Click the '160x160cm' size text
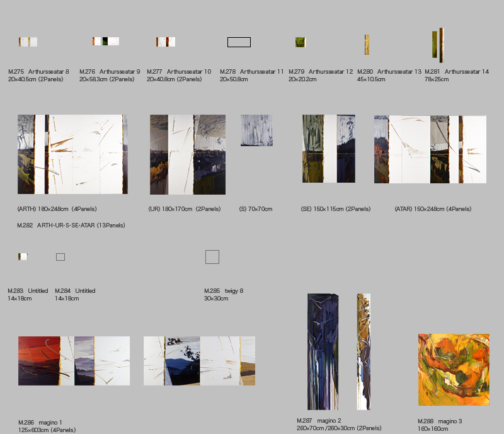The height and width of the screenshot is (434, 504). pos(433,429)
